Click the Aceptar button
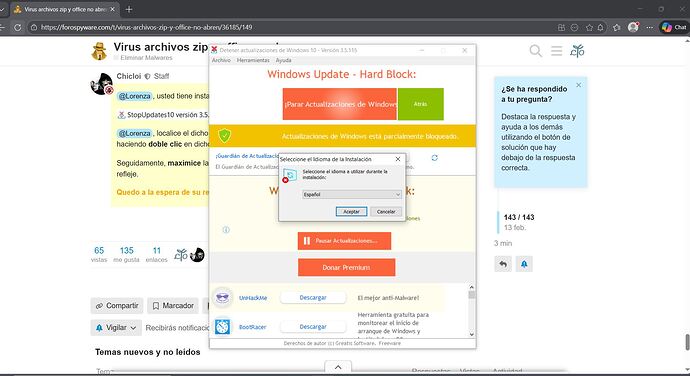This screenshot has height=376, width=690. [x=351, y=212]
